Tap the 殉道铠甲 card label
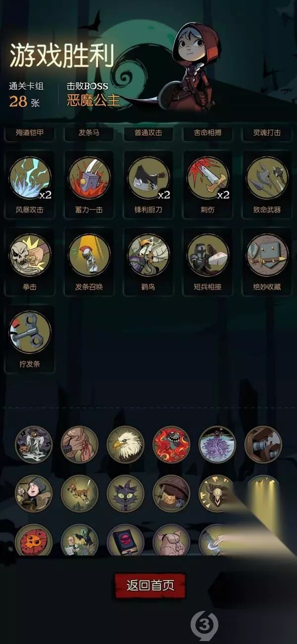 30,133
